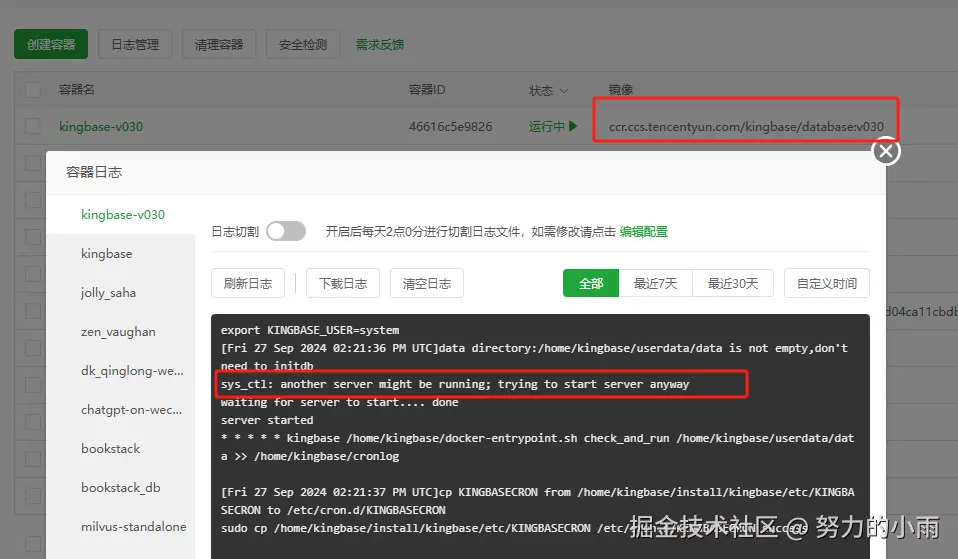Click log line 'sys_ctl: another server might be running'
This screenshot has height=559, width=958.
tap(455, 384)
